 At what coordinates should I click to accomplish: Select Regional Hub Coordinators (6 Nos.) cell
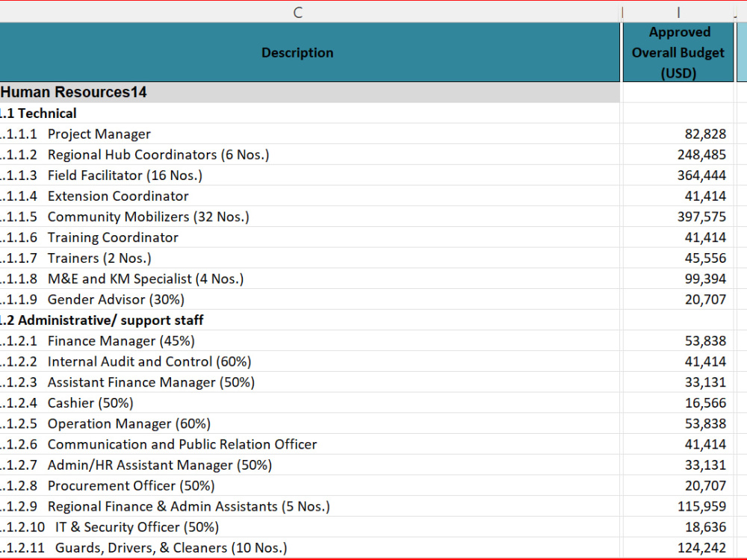310,155
